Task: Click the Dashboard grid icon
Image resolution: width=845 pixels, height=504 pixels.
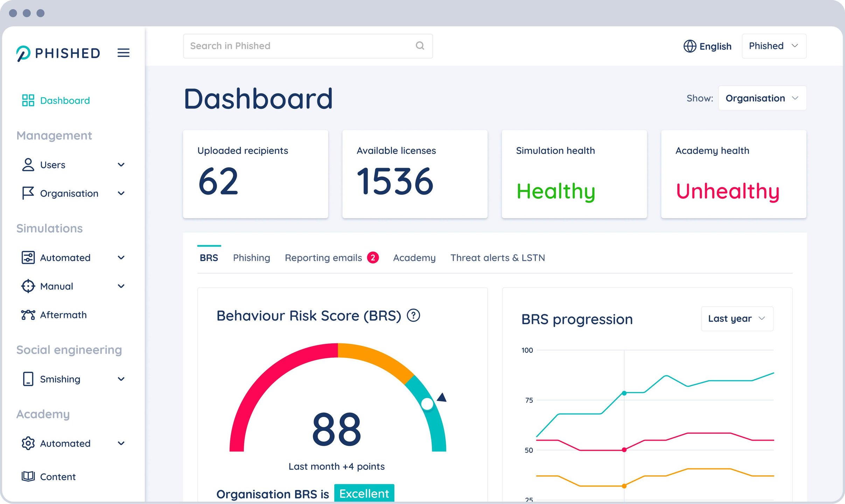Action: coord(28,100)
